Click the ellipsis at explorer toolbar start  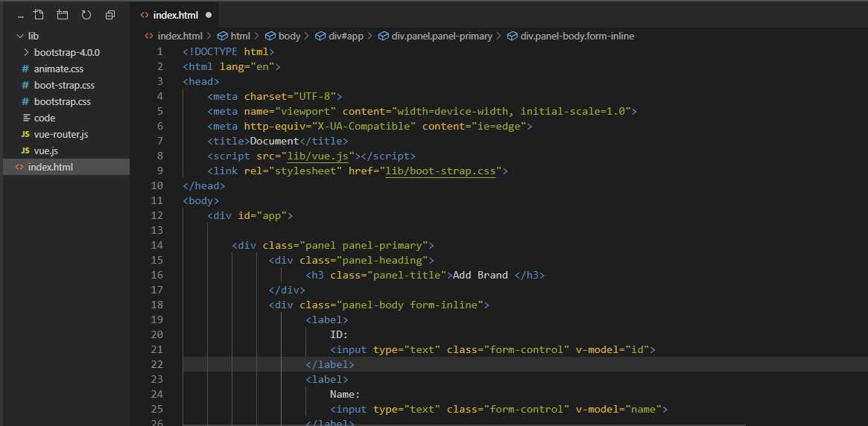tap(20, 16)
